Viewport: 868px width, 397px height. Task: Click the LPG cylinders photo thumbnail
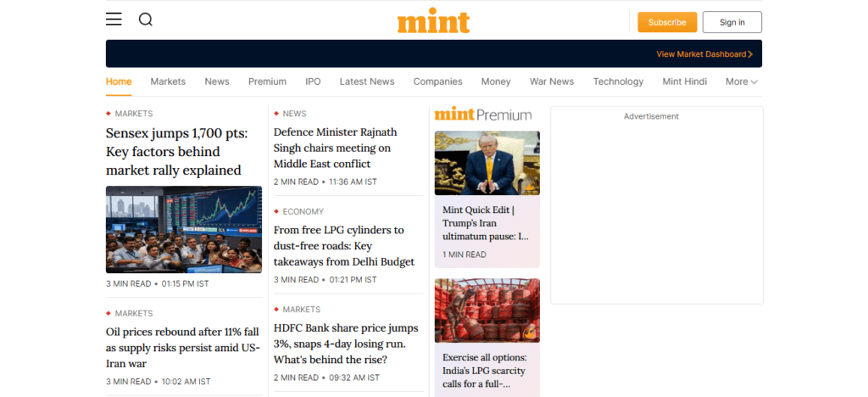[487, 310]
